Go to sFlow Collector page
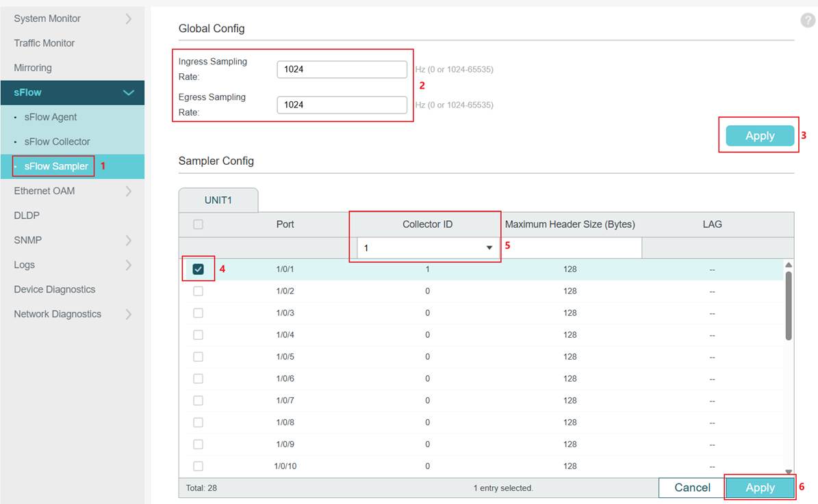The image size is (818, 504). pyautogui.click(x=57, y=142)
